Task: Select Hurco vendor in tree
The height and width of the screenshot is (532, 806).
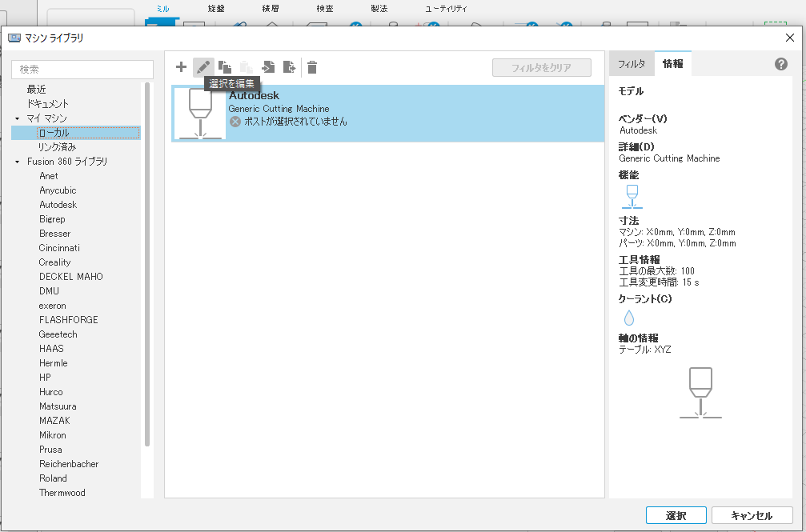Action: point(51,392)
